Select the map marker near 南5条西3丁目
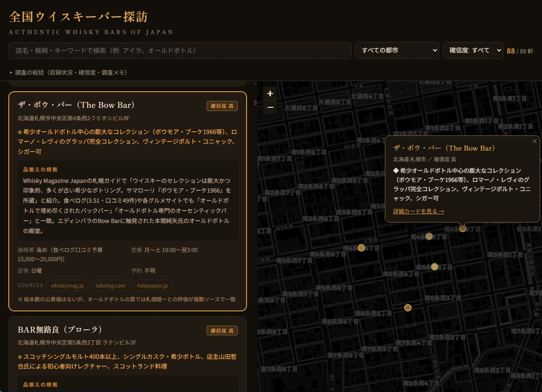Screen dimensions: 542x392 coord(435,267)
